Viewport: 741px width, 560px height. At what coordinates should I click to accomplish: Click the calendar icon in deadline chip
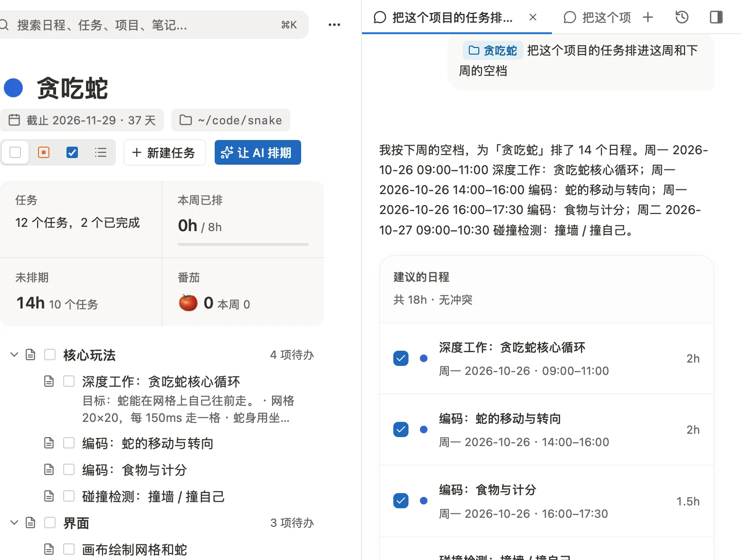pyautogui.click(x=14, y=120)
